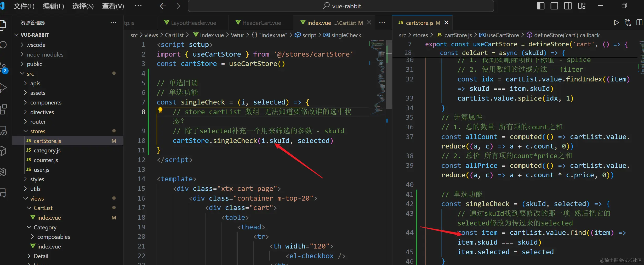The width and height of the screenshot is (644, 265).
Task: Split the right editor with the split icon
Action: [x=639, y=23]
